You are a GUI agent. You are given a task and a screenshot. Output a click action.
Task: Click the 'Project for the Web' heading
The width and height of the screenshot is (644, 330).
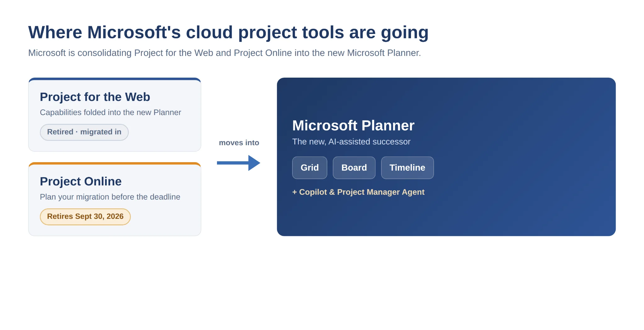pos(95,97)
